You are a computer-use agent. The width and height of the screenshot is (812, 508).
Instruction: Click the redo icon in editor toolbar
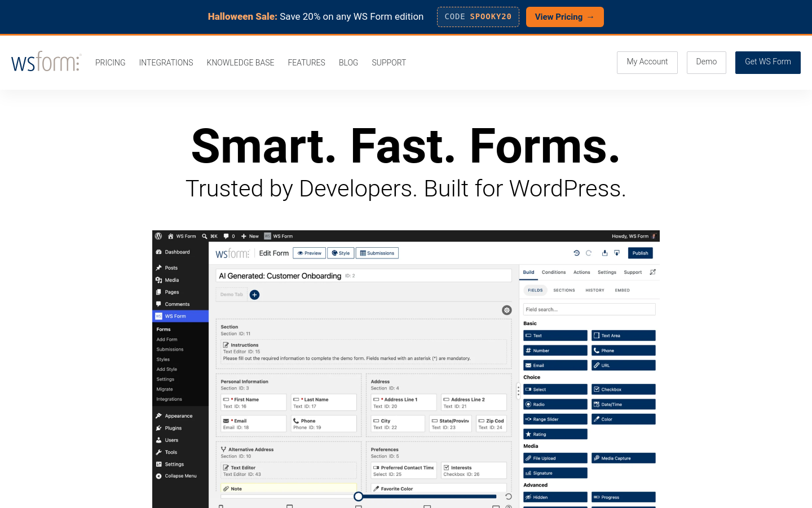coord(589,253)
